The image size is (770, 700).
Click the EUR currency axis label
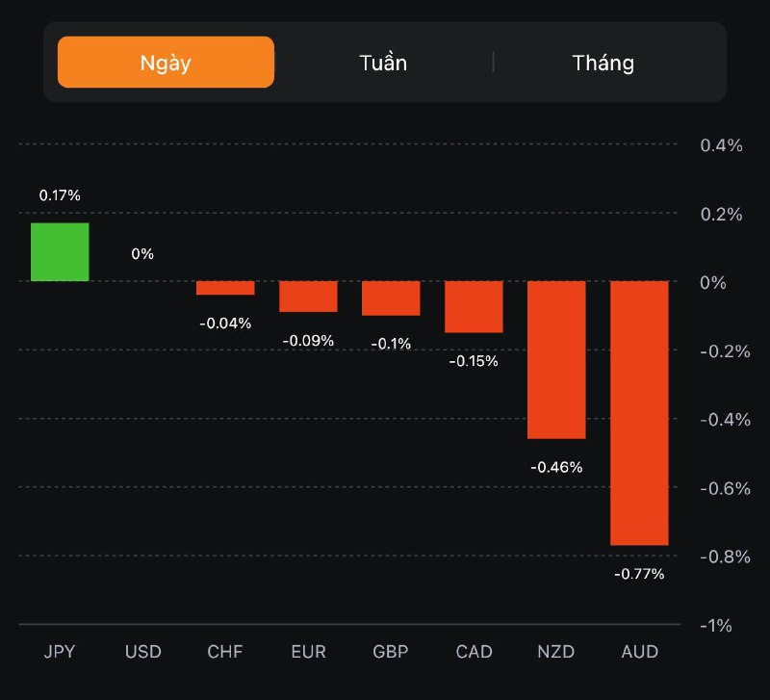tap(308, 652)
